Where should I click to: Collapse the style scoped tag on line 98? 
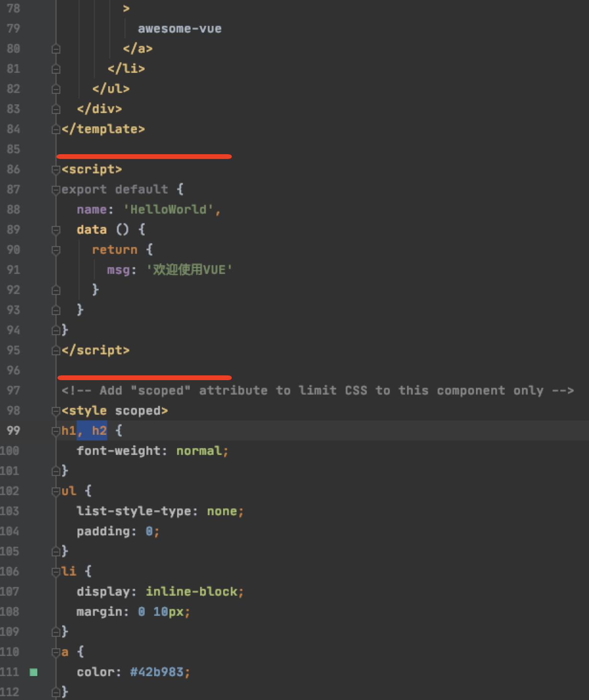coord(56,411)
